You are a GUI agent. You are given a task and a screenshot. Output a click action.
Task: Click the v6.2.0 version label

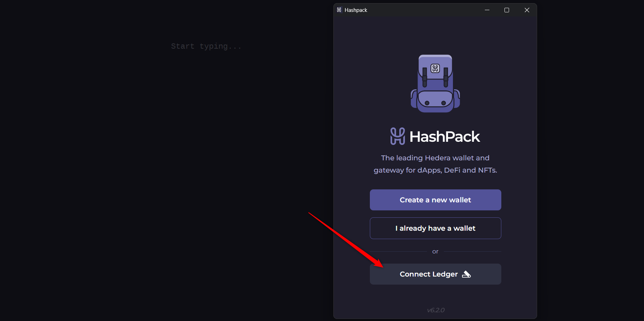(436, 310)
